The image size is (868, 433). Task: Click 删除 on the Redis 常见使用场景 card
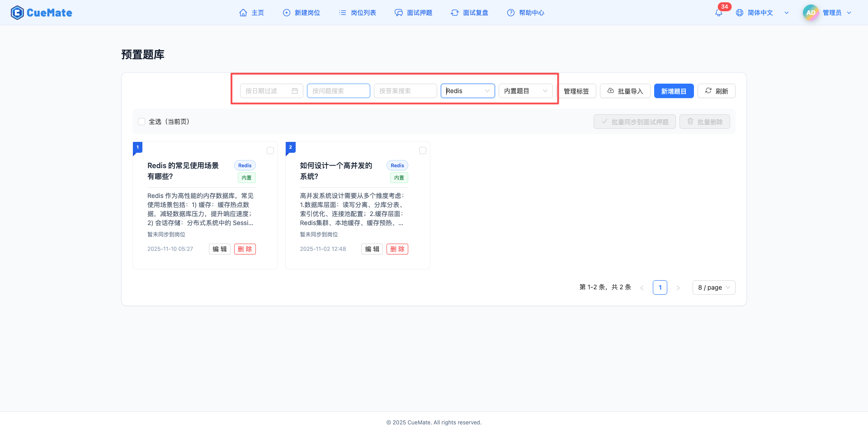[245, 249]
